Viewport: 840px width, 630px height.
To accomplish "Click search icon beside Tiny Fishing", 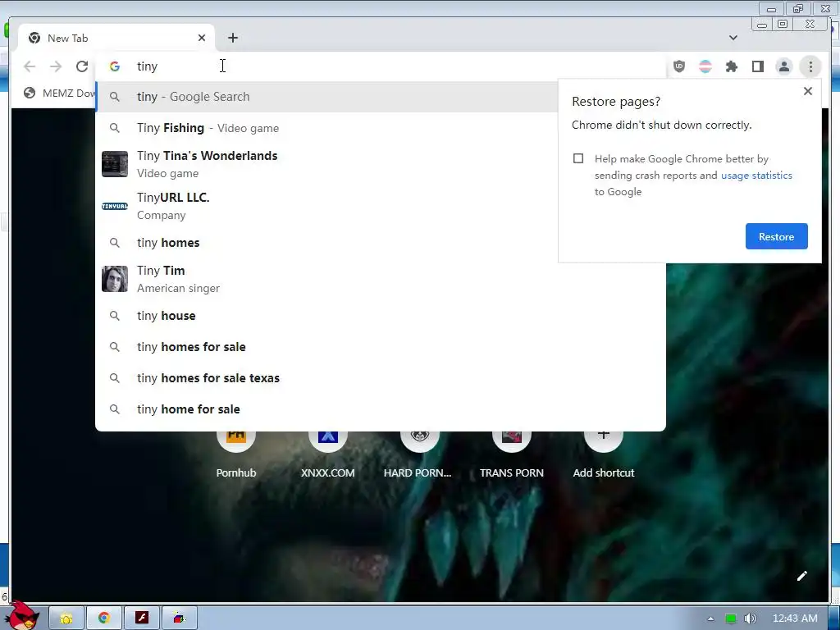I will point(115,128).
